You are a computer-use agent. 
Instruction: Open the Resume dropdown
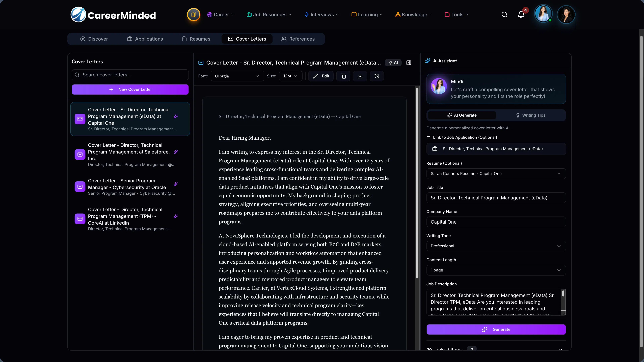coord(496,174)
